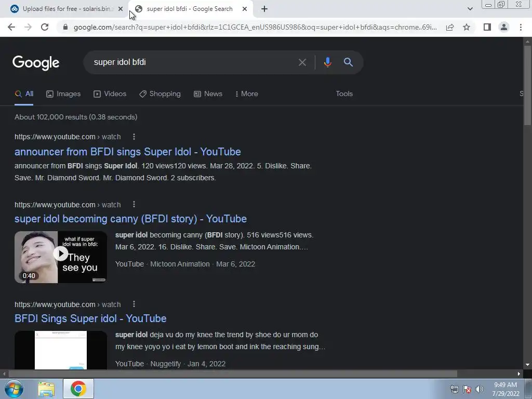Switch to News results

click(208, 94)
